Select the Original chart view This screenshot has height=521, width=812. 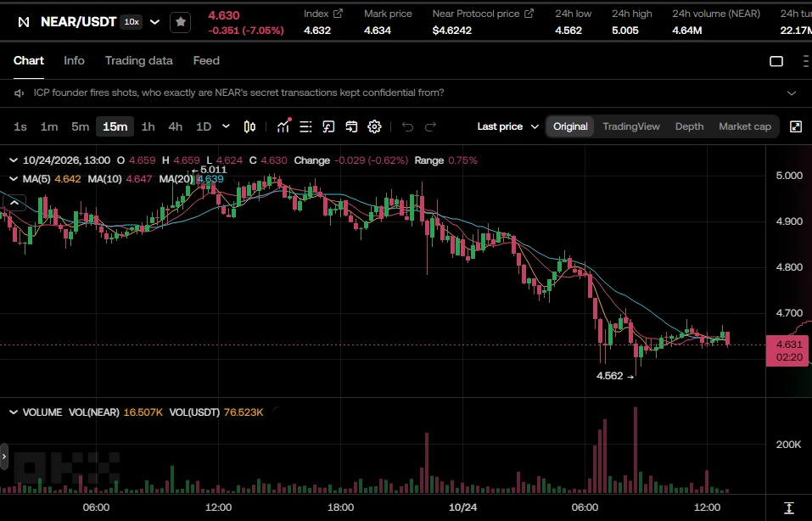[x=570, y=126]
